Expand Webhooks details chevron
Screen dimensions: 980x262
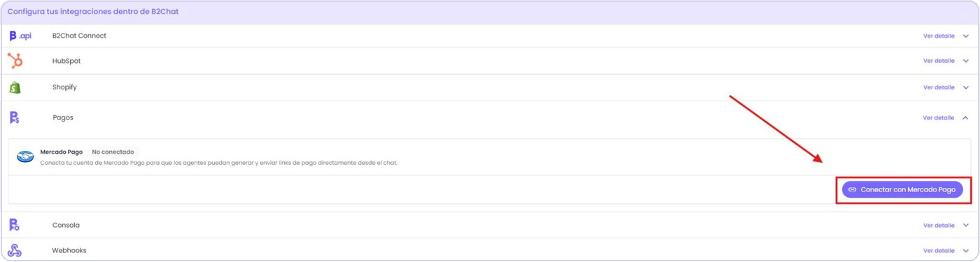965,250
